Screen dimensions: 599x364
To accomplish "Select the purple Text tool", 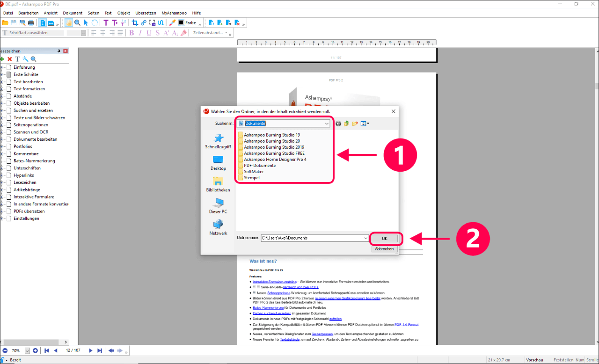I will pyautogui.click(x=106, y=22).
